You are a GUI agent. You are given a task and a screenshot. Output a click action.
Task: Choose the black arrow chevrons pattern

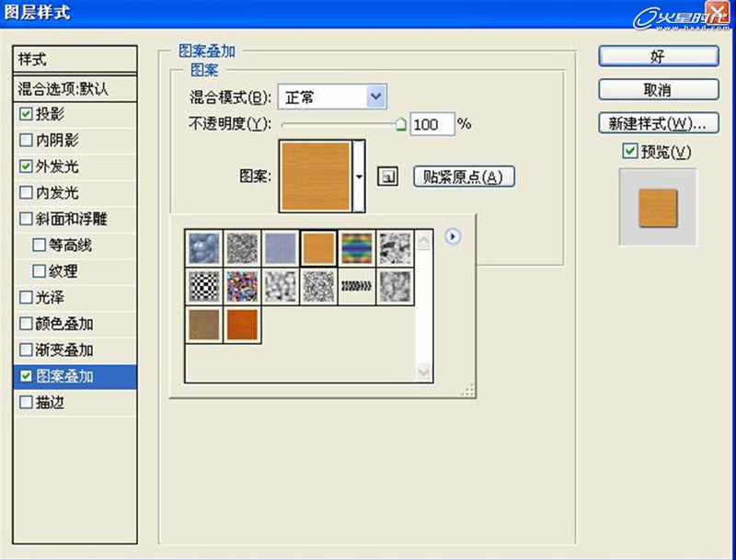pos(357,287)
